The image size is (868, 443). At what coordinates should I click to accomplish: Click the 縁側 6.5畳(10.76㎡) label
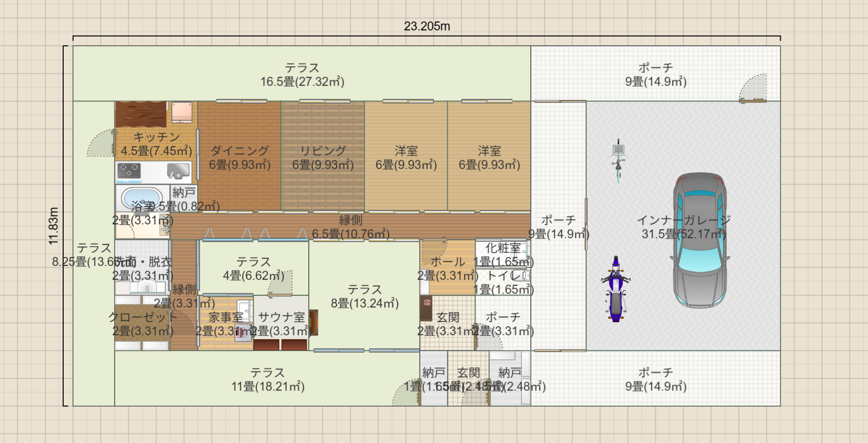pos(351,227)
